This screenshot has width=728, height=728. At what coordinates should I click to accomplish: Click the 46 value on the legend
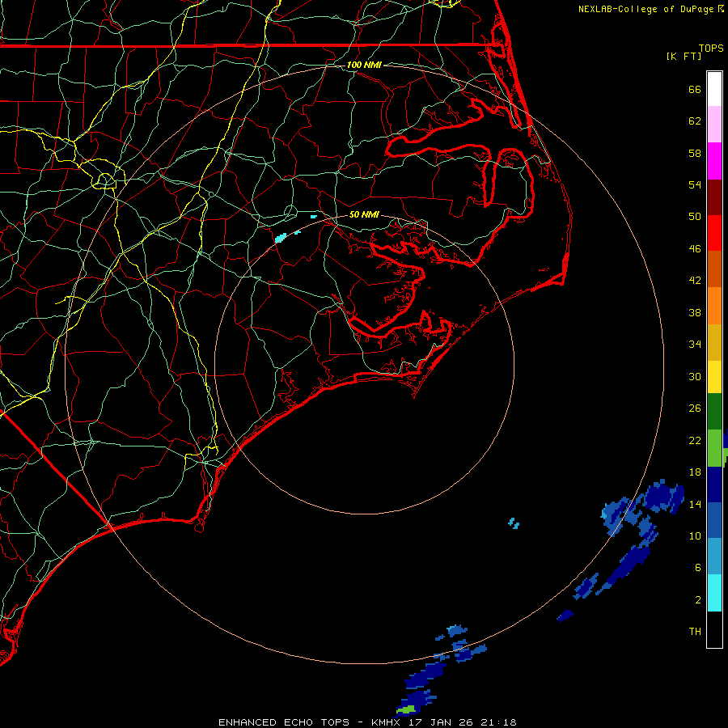click(695, 249)
